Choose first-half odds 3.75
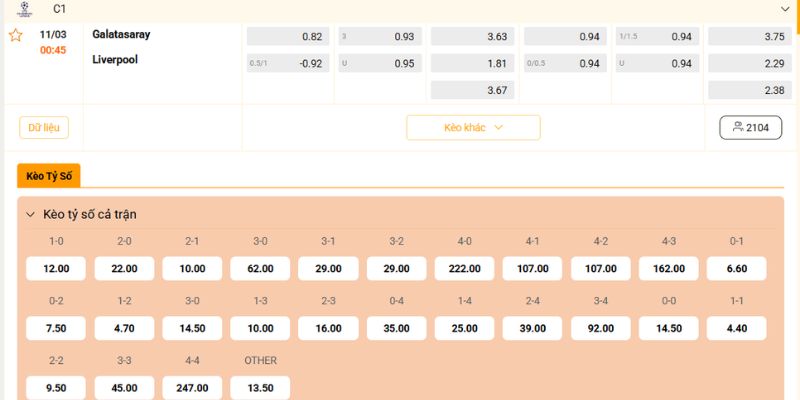 [750, 37]
